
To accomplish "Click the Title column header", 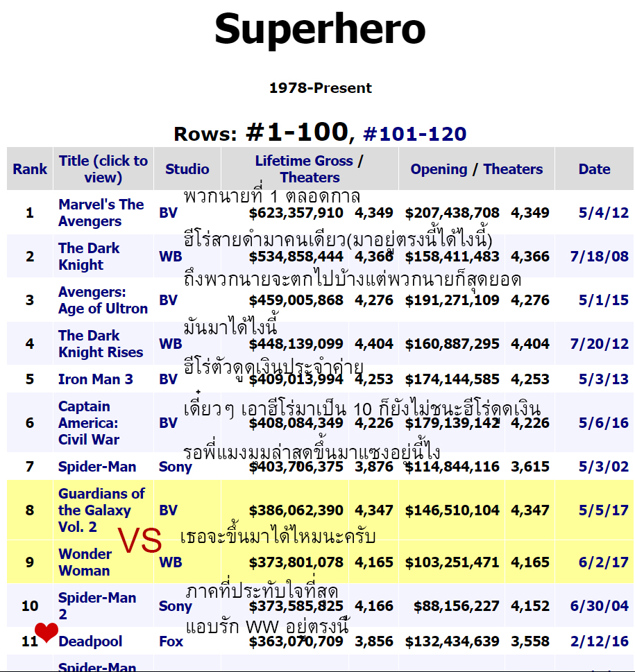I will point(103,169).
